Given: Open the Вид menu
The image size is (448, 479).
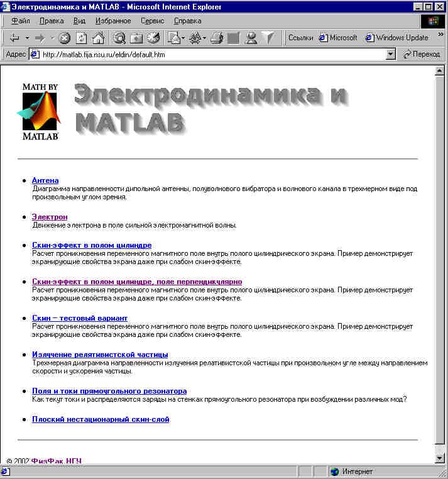Looking at the screenshot, I should click(x=79, y=21).
